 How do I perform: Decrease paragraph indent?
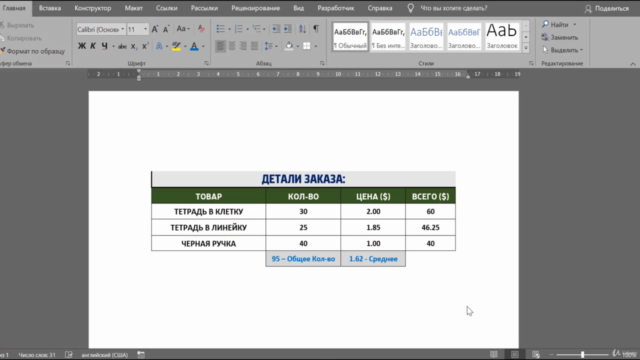[x=276, y=29]
